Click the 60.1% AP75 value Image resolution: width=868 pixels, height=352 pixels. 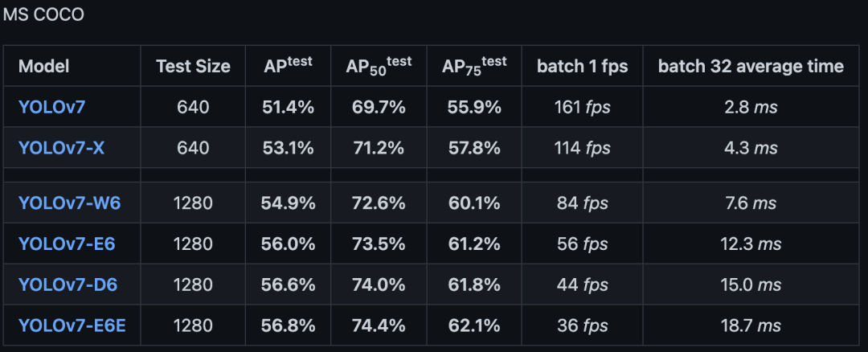click(x=474, y=203)
